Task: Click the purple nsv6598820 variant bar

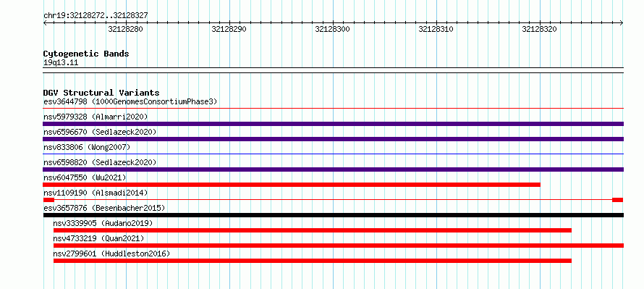Action: point(333,169)
